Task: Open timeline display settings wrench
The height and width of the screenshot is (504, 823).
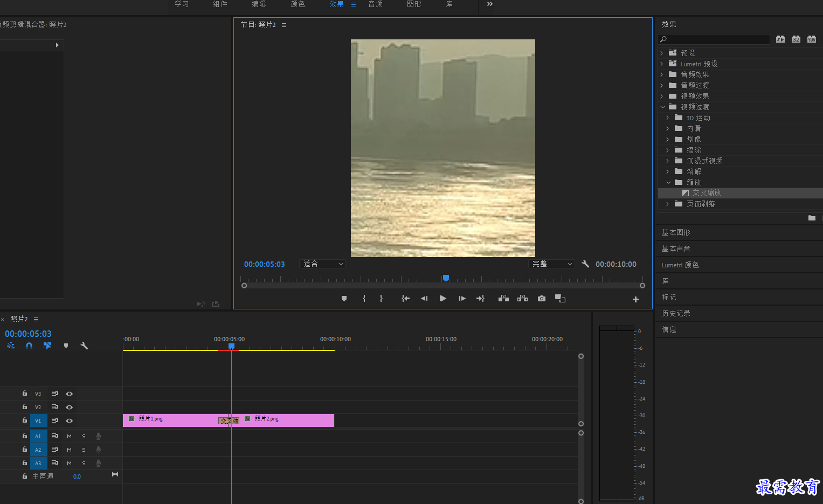Action: 84,346
